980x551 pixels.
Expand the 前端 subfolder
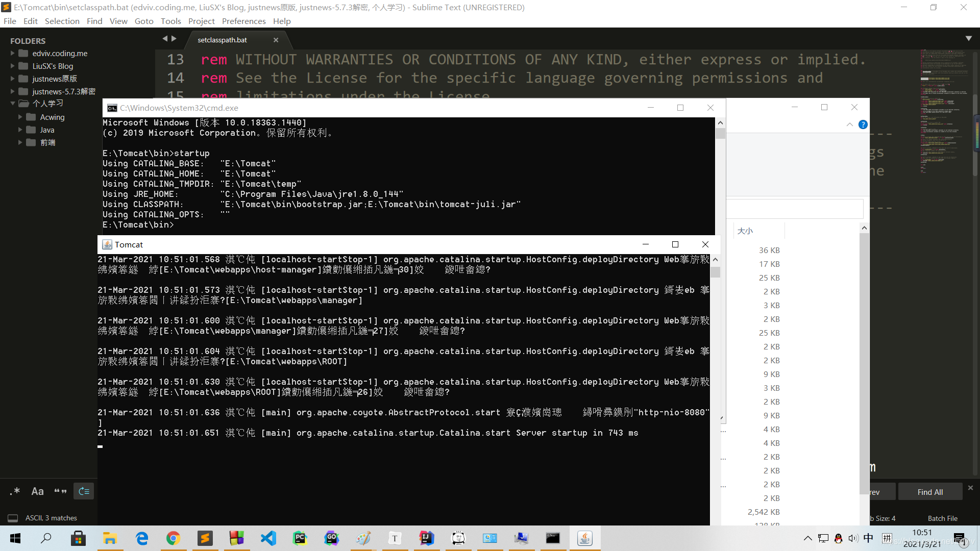pyautogui.click(x=20, y=142)
